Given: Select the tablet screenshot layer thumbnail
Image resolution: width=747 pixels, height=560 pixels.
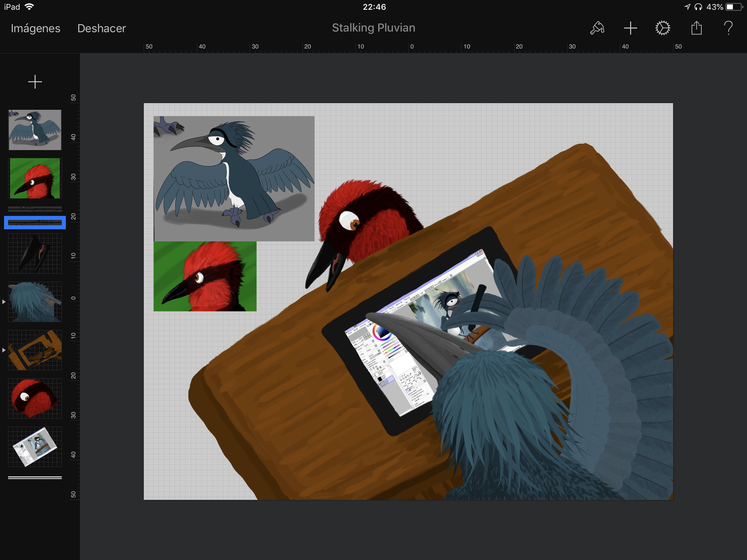Looking at the screenshot, I should point(35,447).
